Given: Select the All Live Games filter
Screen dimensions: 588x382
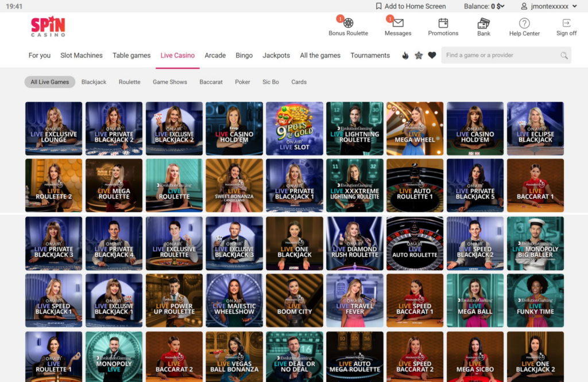Looking at the screenshot, I should click(50, 82).
